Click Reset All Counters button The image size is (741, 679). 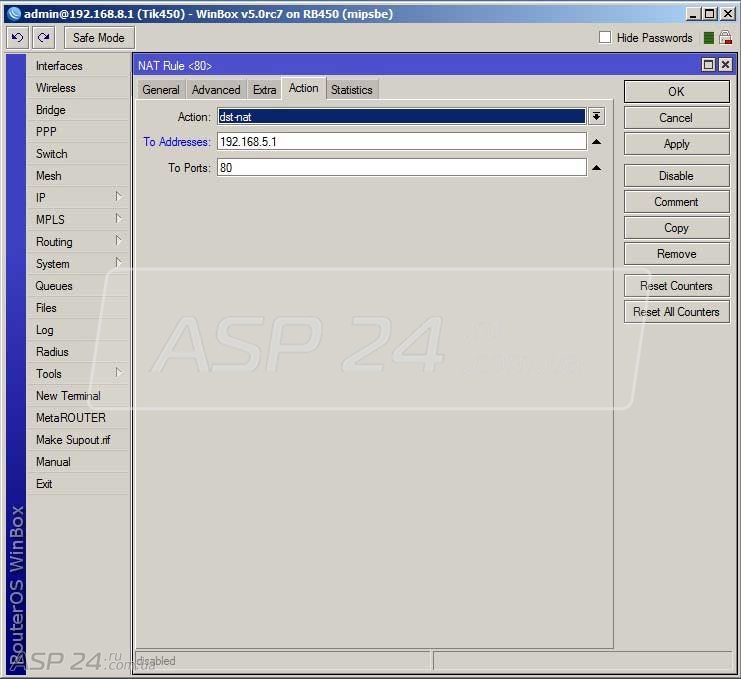(x=676, y=312)
